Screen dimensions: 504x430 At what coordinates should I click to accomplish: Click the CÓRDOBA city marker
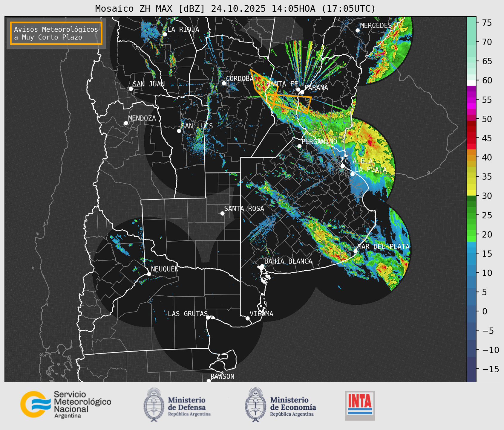pyautogui.click(x=224, y=83)
